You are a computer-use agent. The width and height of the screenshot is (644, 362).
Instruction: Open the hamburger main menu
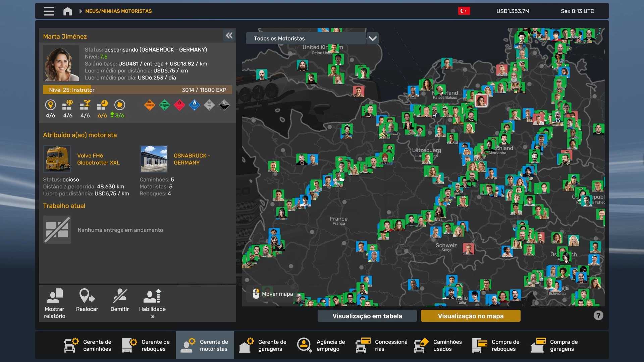49,11
